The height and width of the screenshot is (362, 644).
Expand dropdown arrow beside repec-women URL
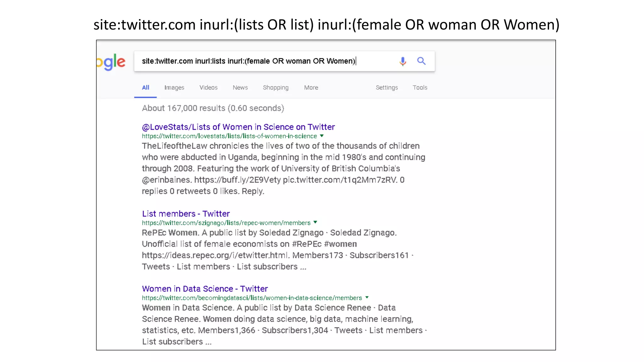coord(315,222)
